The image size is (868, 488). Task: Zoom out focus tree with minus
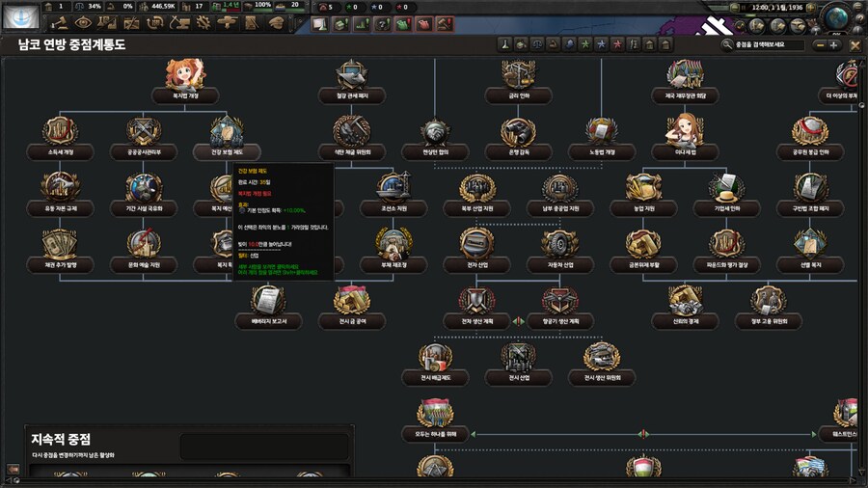pos(819,44)
